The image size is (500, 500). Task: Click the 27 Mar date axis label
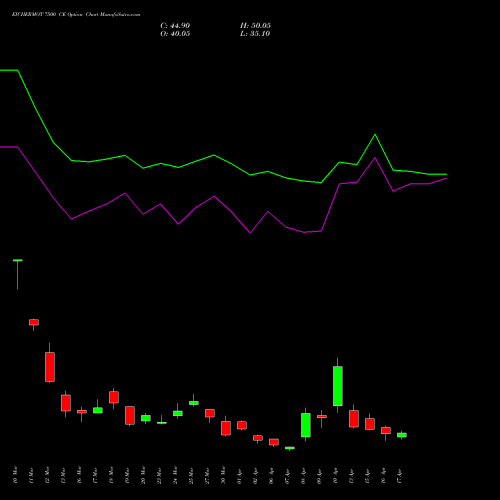click(207, 475)
